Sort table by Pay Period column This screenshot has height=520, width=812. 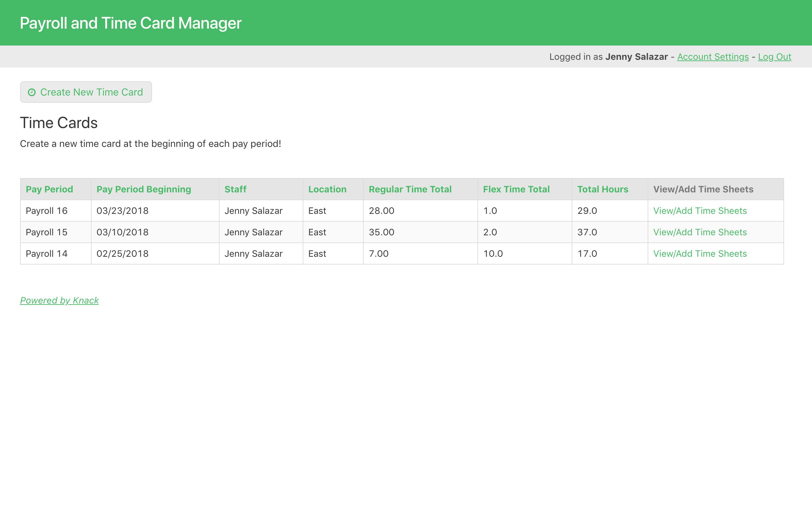pyautogui.click(x=49, y=189)
